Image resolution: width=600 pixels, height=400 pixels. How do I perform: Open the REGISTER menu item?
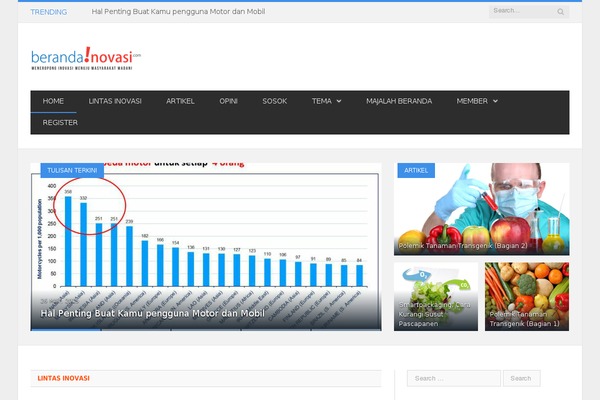tap(60, 122)
